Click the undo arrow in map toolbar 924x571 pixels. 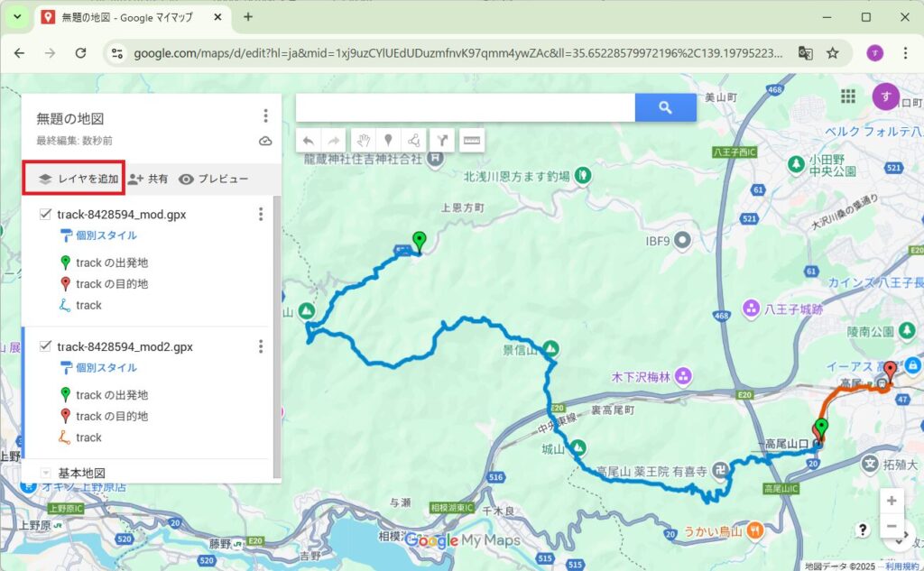308,141
